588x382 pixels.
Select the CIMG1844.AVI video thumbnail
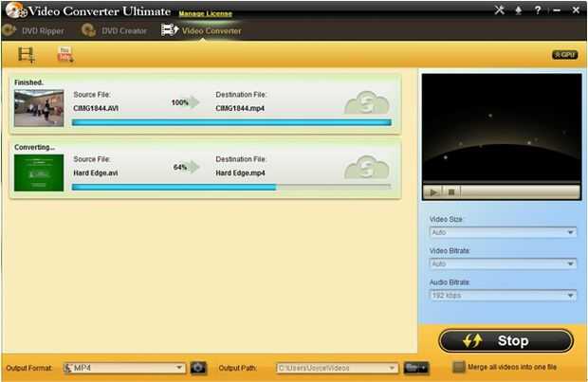coord(39,108)
